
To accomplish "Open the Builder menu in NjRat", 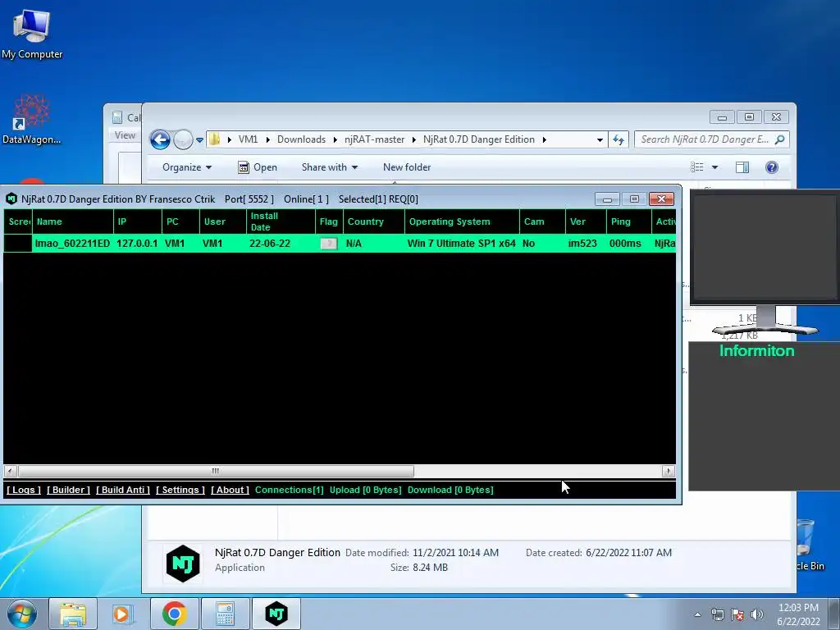I will (69, 490).
